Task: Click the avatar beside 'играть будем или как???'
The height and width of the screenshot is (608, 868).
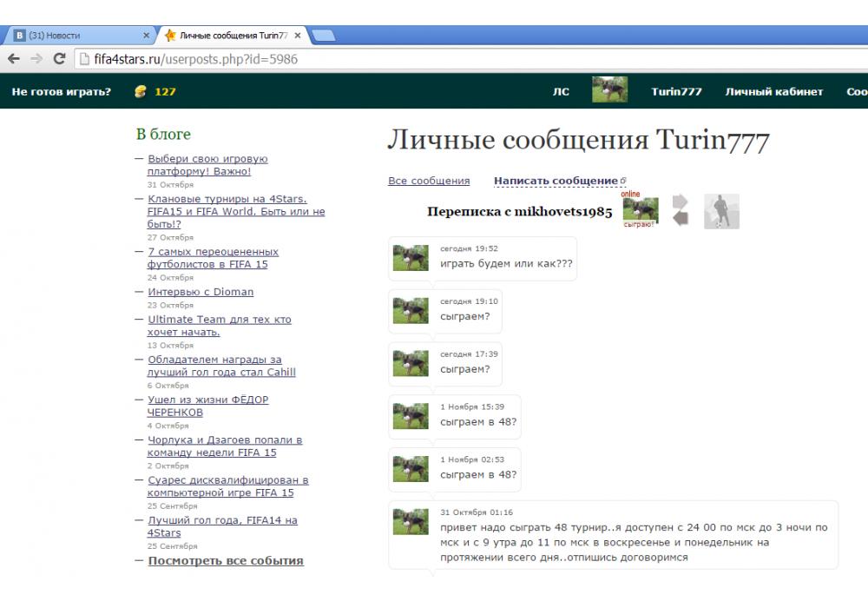Action: coord(411,257)
